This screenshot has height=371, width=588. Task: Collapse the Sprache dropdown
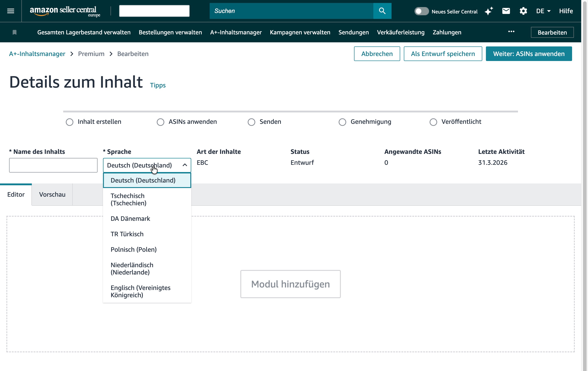[147, 165]
